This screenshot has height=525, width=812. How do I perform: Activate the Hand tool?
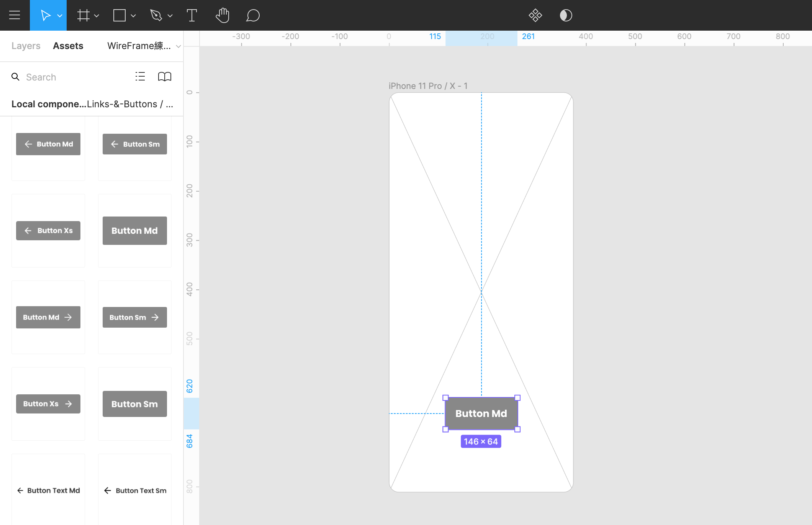click(222, 15)
